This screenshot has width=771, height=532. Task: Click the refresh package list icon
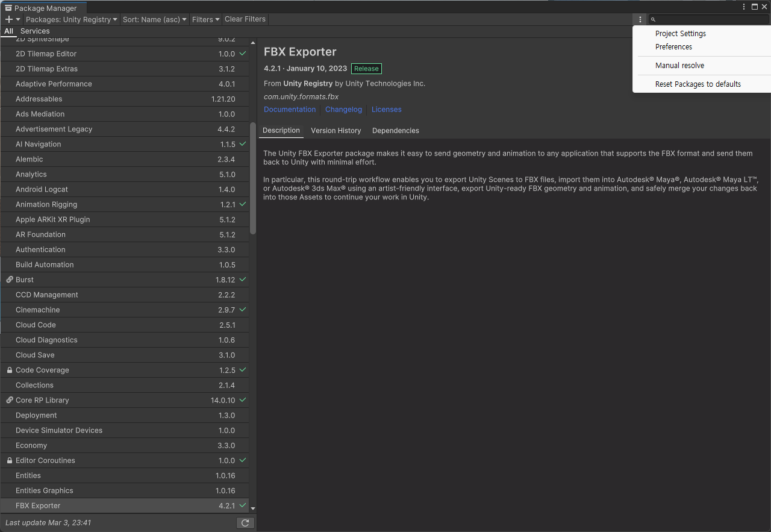pos(245,523)
